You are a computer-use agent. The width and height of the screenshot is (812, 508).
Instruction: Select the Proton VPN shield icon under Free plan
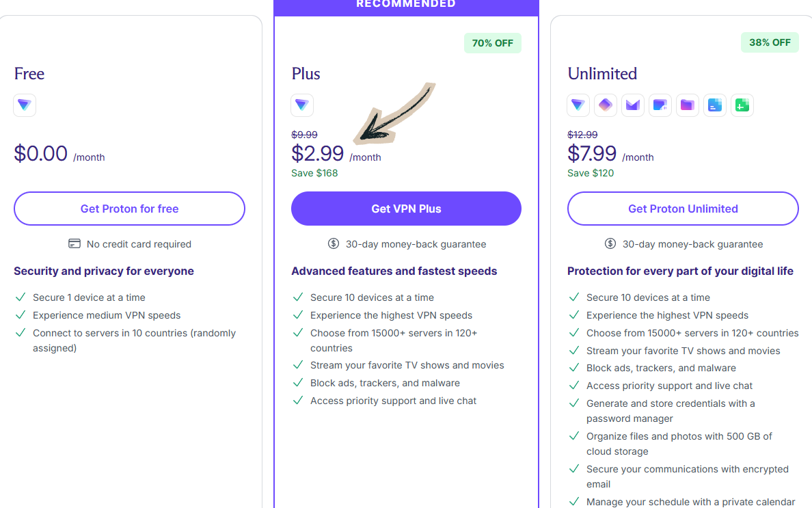pos(25,105)
